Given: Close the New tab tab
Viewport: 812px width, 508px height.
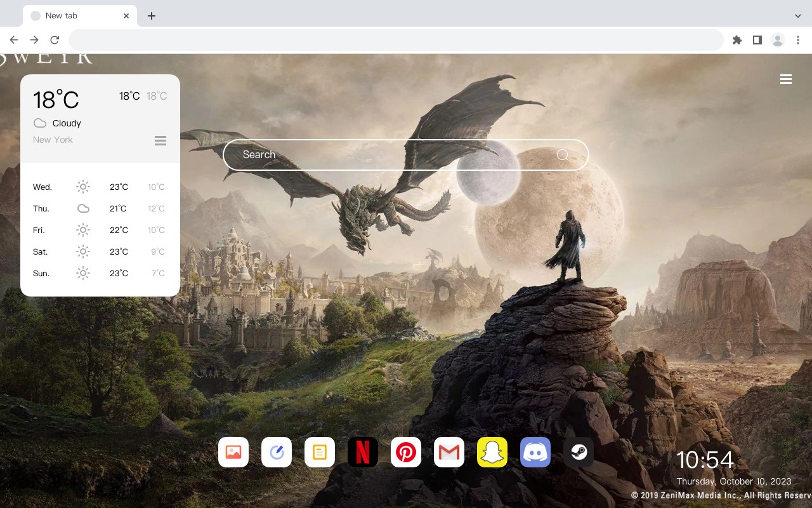Looking at the screenshot, I should [127, 16].
